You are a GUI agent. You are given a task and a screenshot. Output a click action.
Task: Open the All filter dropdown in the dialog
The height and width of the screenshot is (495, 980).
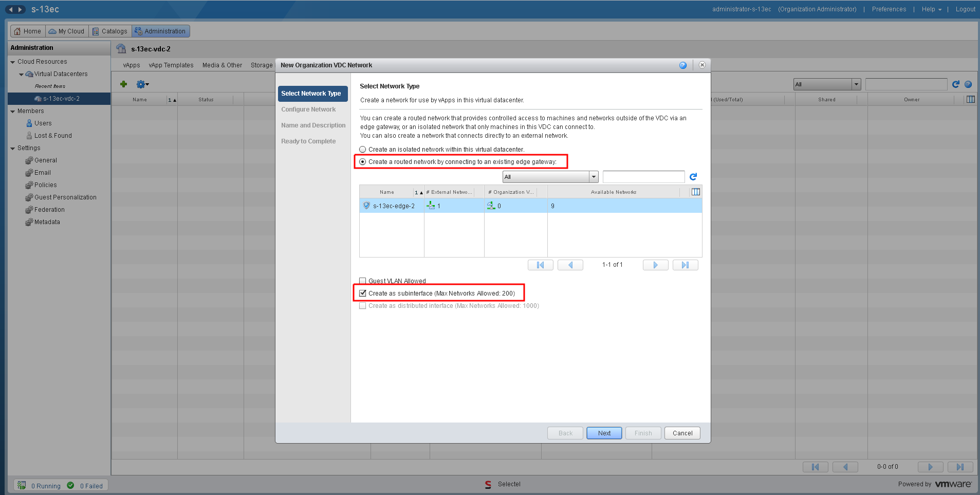(593, 176)
